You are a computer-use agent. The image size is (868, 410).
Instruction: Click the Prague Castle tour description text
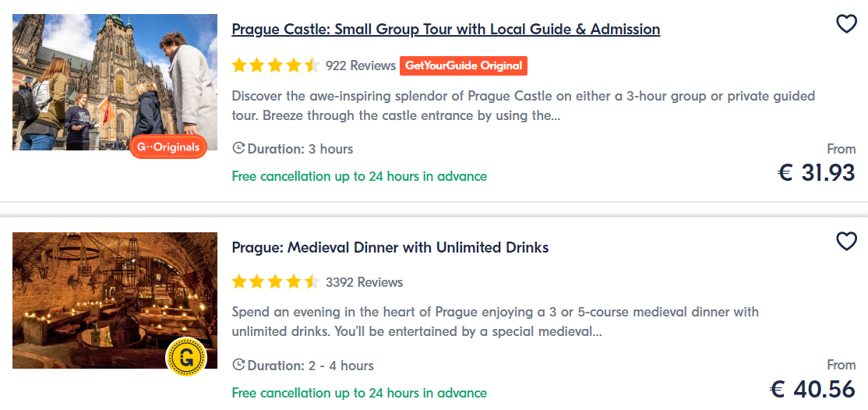(x=523, y=106)
